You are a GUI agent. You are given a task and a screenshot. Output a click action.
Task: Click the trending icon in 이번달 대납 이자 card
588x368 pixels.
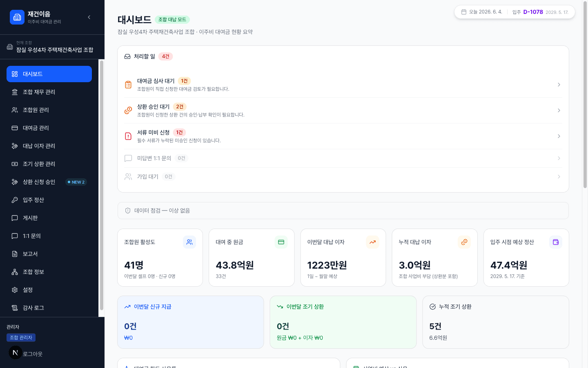tap(372, 242)
